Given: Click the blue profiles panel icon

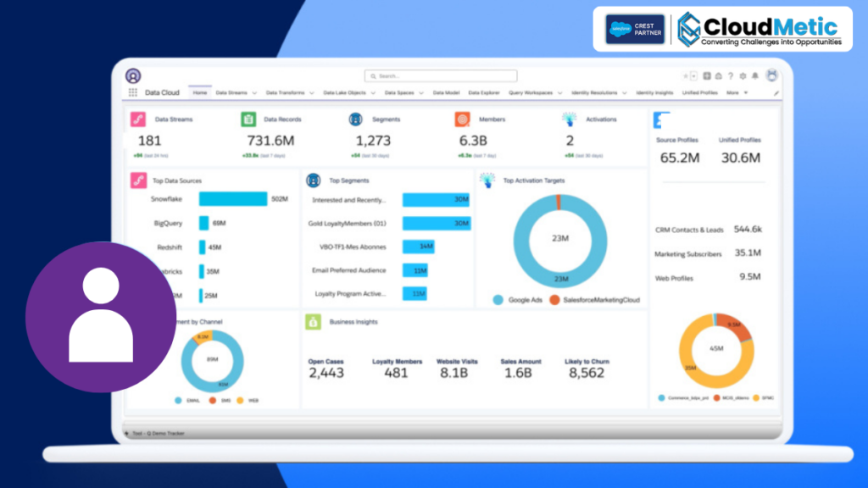Looking at the screenshot, I should point(661,120).
